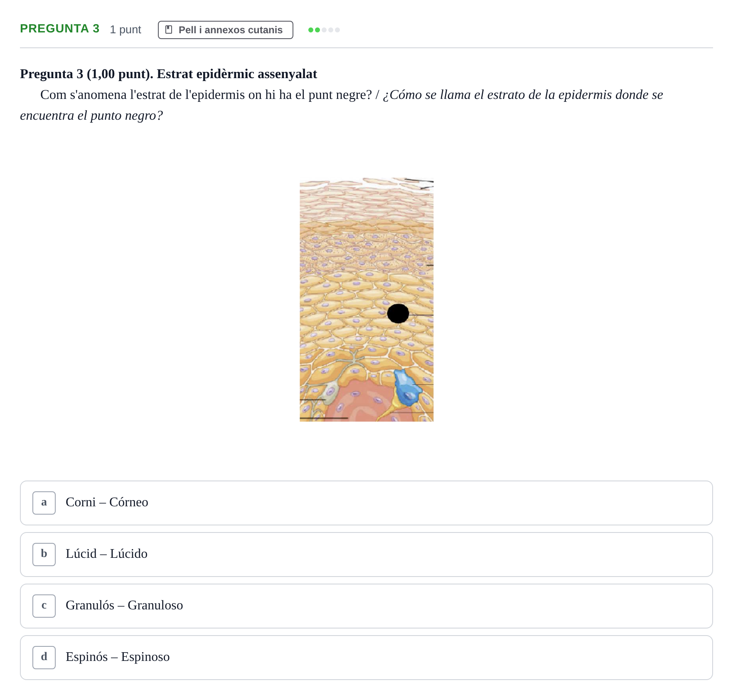This screenshot has width=733, height=700.
Task: Click the 1 punt score label
Action: coord(125,30)
